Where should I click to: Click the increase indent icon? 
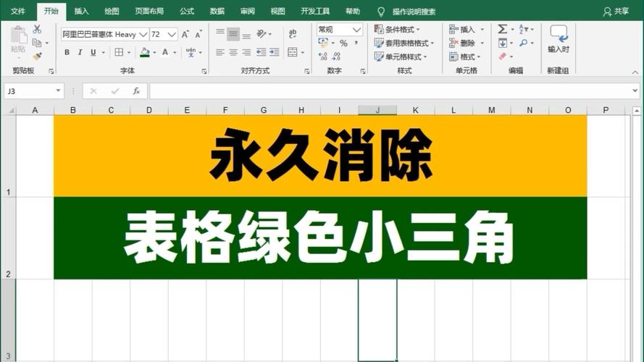point(275,52)
